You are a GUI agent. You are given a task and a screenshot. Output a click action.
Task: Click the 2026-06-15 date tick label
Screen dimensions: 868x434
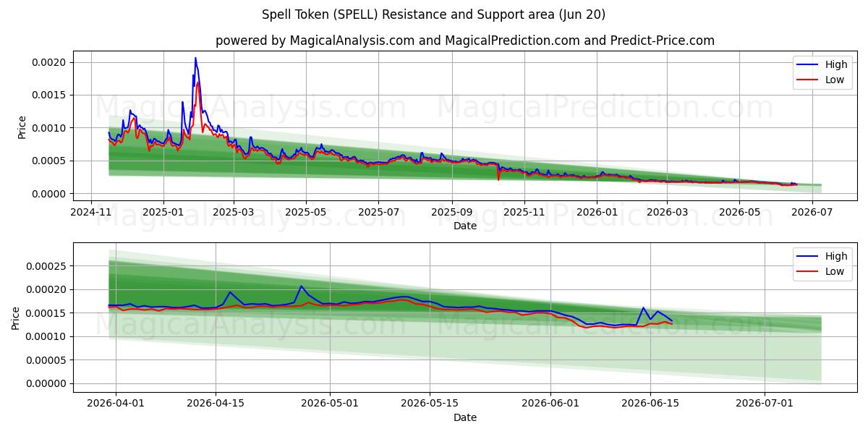pos(650,403)
